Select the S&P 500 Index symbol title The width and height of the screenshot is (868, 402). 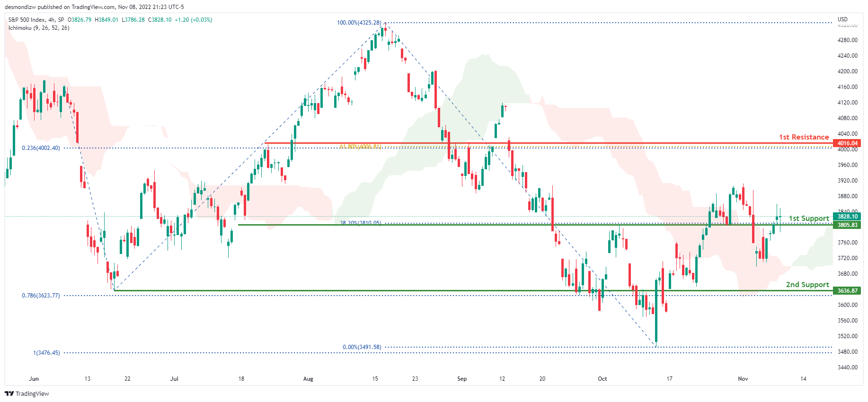tap(27, 20)
